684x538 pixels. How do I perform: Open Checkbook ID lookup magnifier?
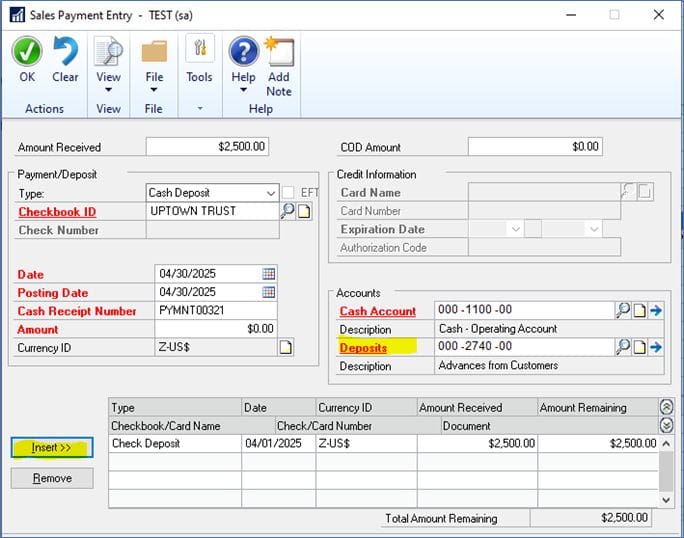pos(287,211)
